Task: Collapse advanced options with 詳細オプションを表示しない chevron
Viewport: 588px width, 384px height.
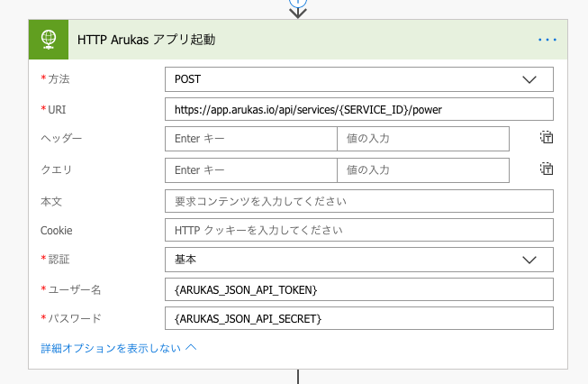Action: [x=191, y=347]
